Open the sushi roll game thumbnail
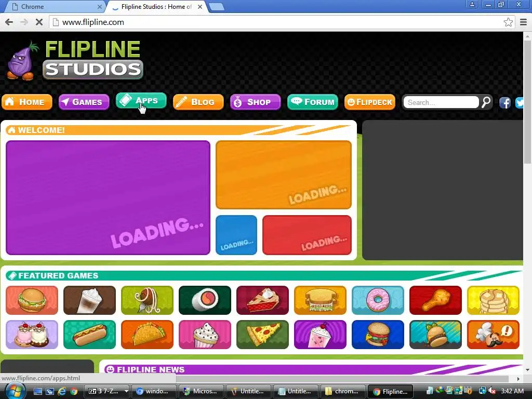 tap(205, 300)
